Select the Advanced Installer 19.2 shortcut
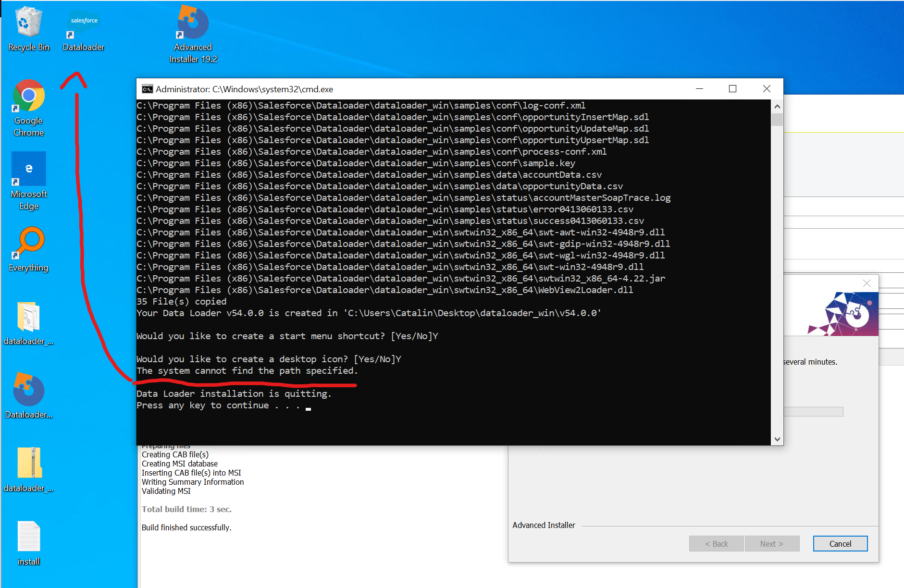Screen dimensions: 904x588 point(193,34)
